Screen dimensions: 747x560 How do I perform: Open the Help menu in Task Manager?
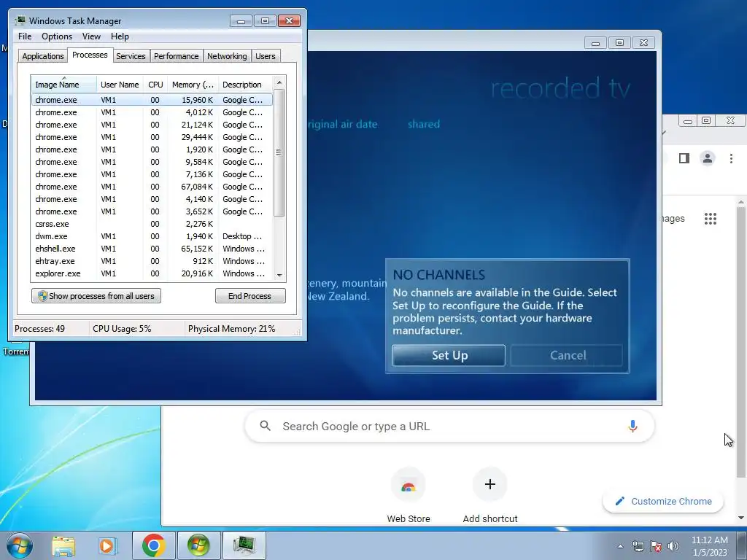[120, 36]
